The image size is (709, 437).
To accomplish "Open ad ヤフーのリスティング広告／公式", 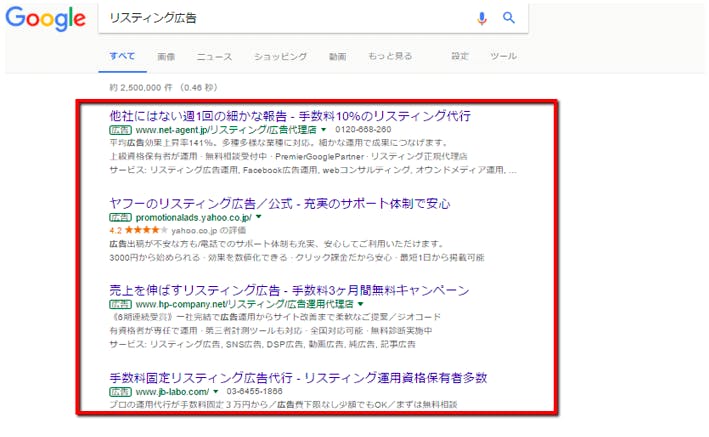I will [280, 204].
